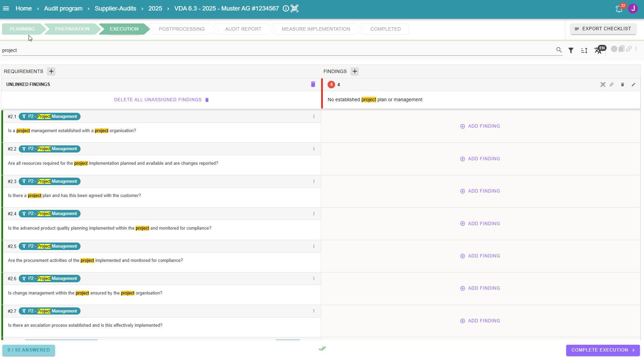Open the QR code icon in header
This screenshot has width=644, height=358.
[x=295, y=8]
